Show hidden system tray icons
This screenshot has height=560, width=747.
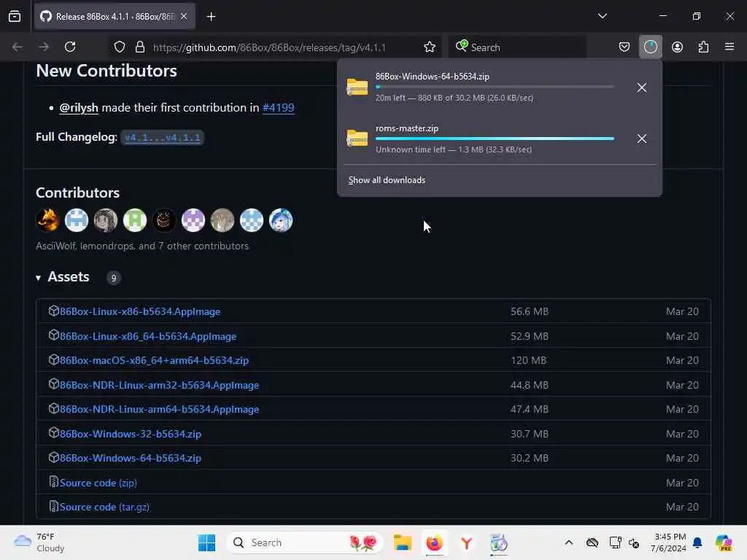[569, 542]
